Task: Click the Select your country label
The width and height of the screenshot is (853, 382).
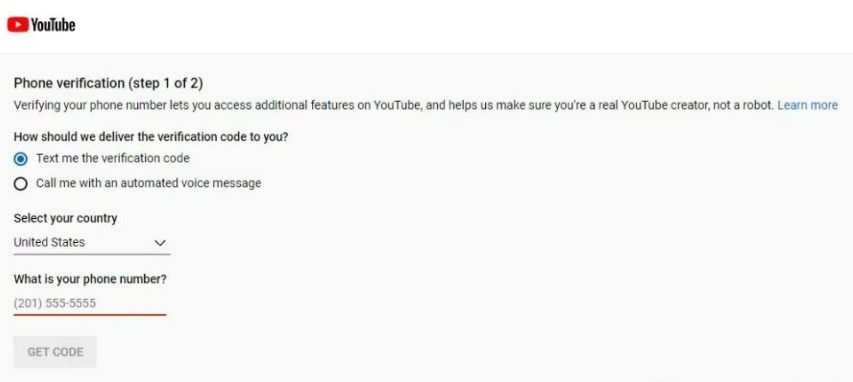Action: [x=65, y=218]
